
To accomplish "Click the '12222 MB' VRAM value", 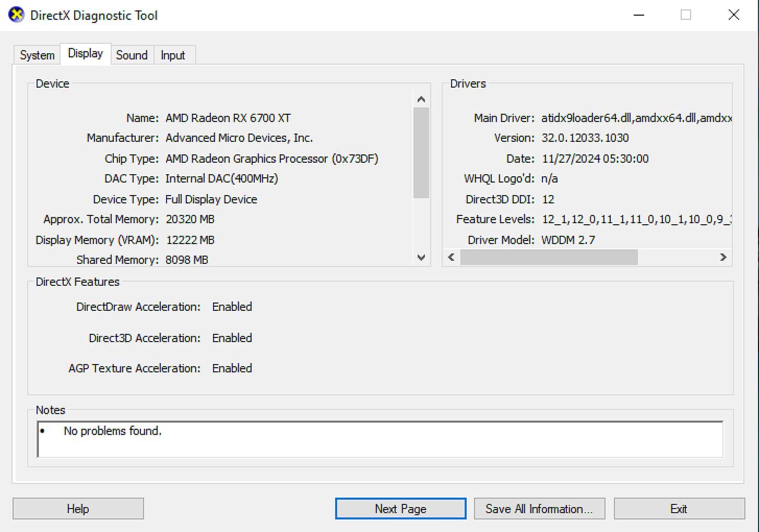I will tap(190, 240).
